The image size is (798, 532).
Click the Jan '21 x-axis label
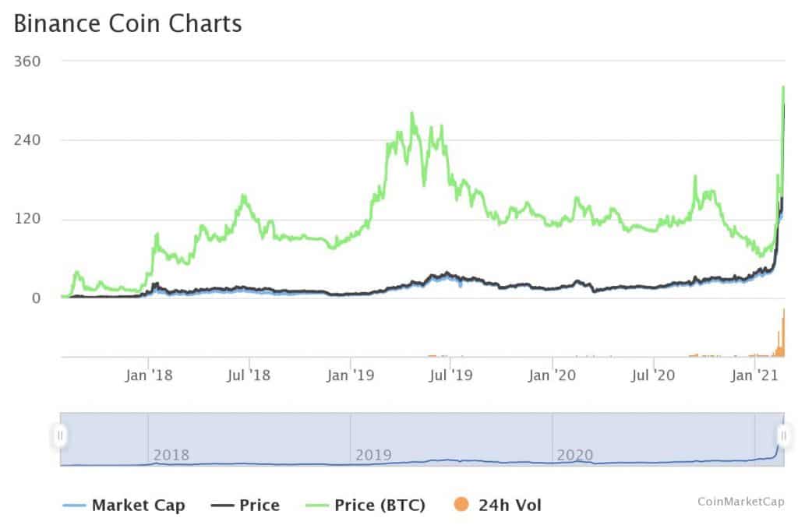pyautogui.click(x=754, y=376)
